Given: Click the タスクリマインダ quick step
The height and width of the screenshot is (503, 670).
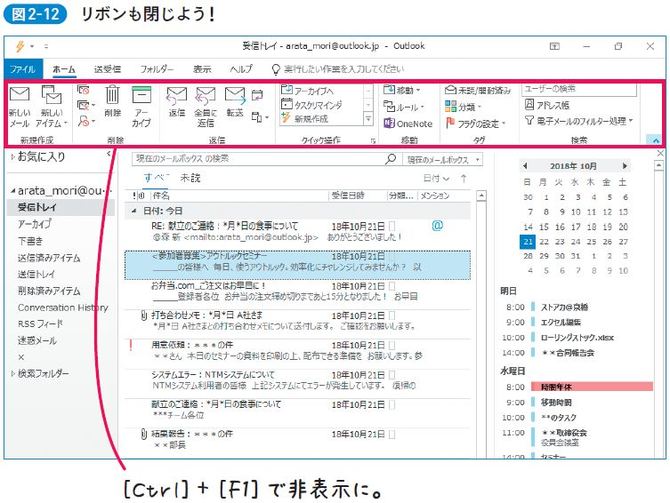Looking at the screenshot, I should pyautogui.click(x=312, y=105).
